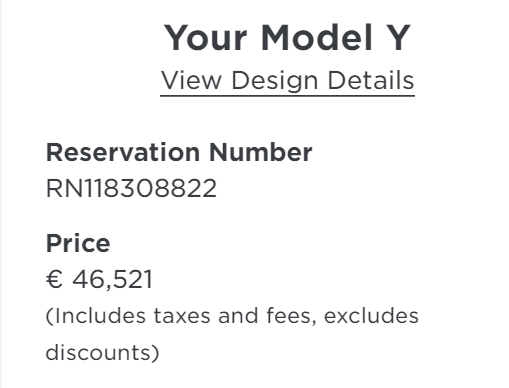This screenshot has height=388, width=509.
Task: Select the Reservation Number label
Action: point(179,152)
